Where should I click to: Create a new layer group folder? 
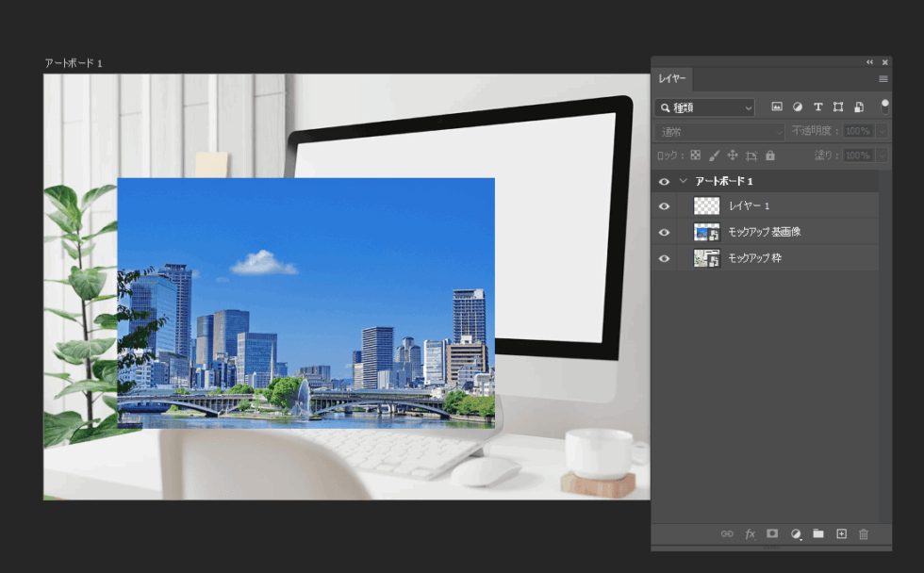click(x=818, y=534)
